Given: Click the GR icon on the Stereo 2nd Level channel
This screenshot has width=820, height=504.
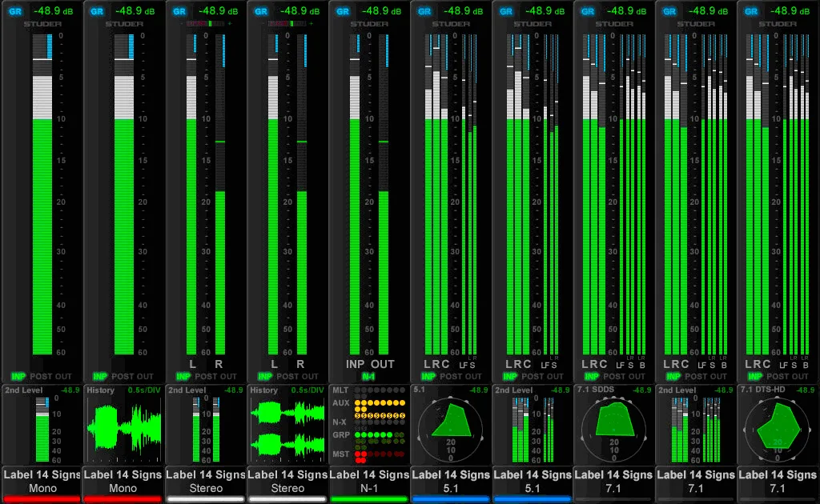Looking at the screenshot, I should tap(179, 11).
